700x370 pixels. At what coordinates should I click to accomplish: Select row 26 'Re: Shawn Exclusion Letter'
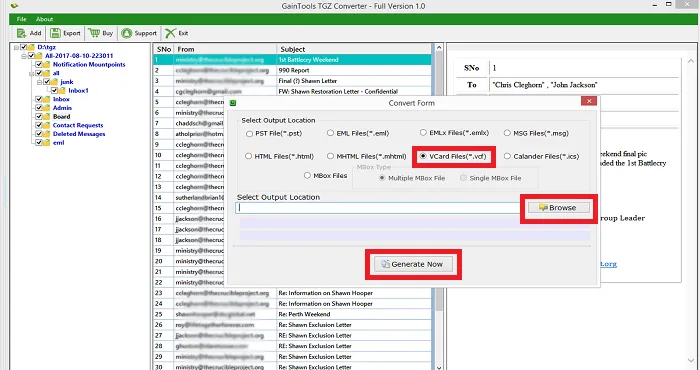click(292, 325)
